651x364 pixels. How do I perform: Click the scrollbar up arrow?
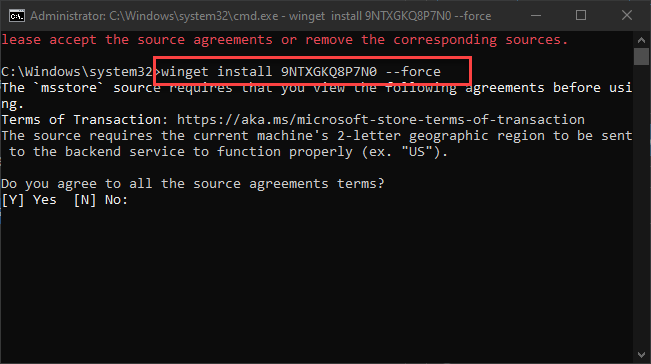641,40
